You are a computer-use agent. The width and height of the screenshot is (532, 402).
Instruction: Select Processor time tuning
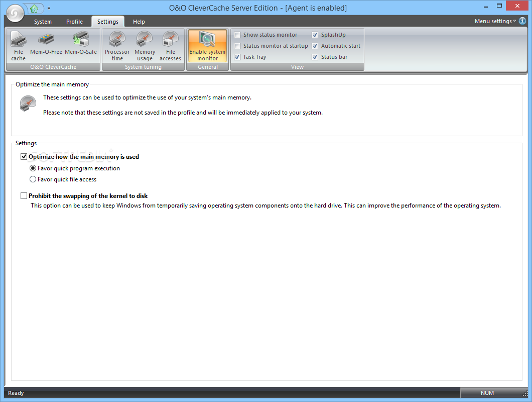[117, 46]
